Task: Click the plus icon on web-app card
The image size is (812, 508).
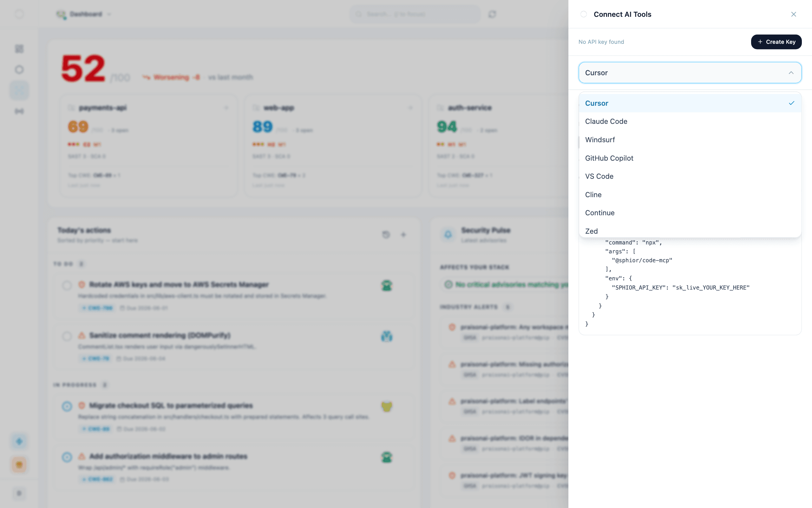Action: pos(410,108)
